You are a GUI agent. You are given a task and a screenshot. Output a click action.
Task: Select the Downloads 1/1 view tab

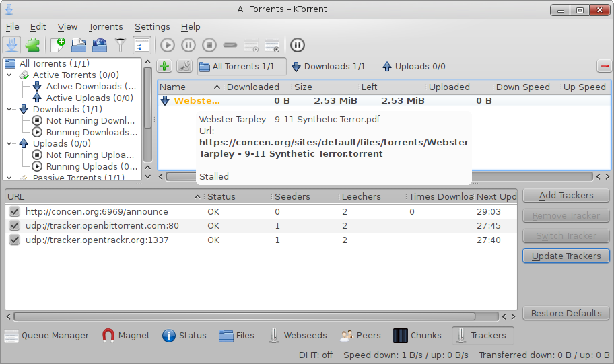(328, 66)
